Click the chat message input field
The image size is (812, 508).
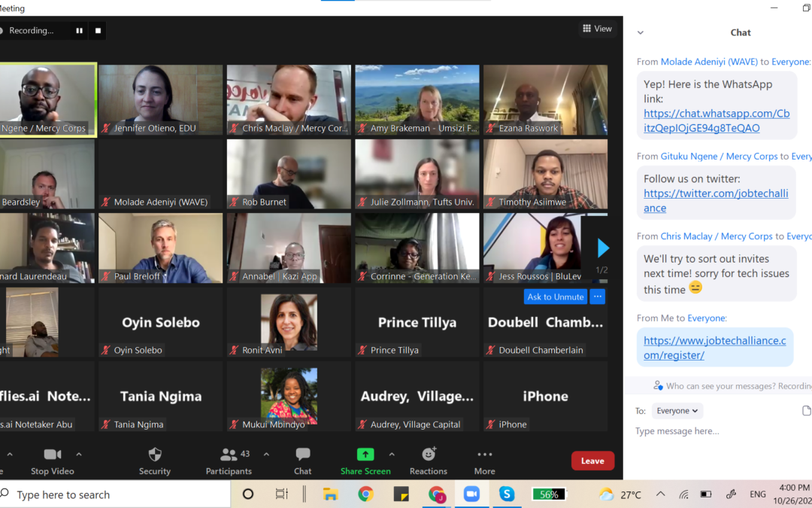pyautogui.click(x=714, y=431)
